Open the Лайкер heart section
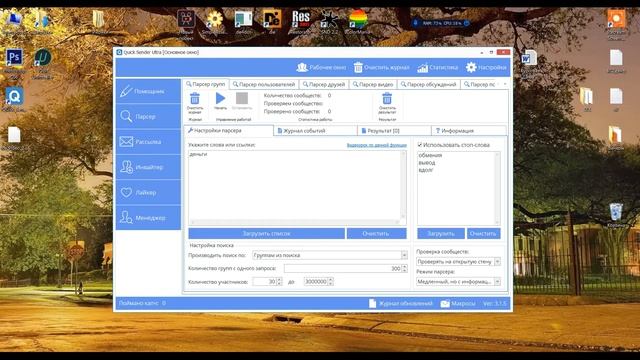Image resolution: width=640 pixels, height=360 pixels. [x=148, y=192]
